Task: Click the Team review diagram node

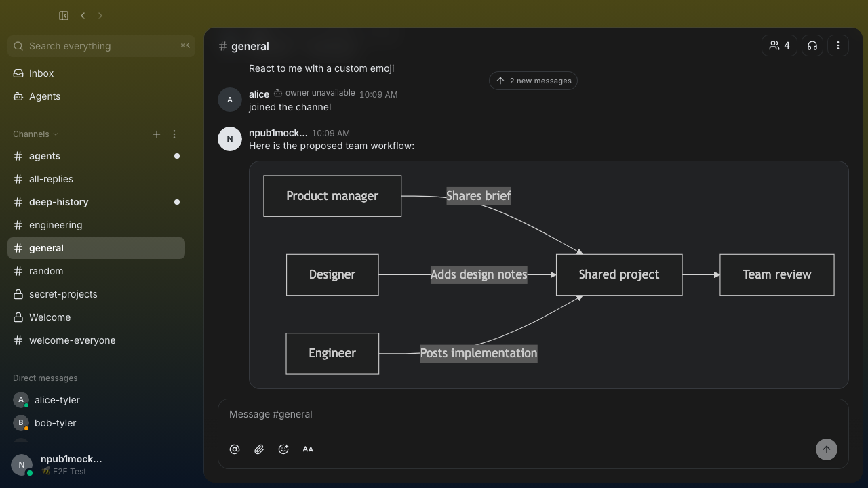Action: [777, 274]
